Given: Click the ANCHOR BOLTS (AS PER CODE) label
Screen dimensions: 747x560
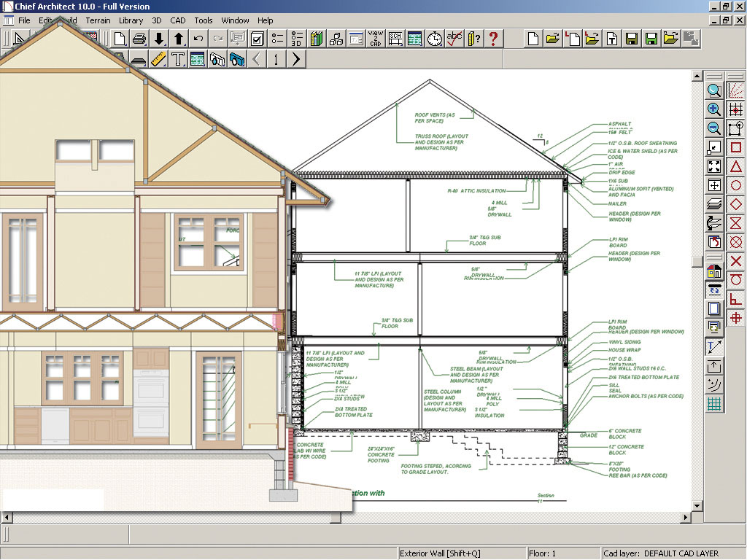Looking at the screenshot, I should (646, 396).
